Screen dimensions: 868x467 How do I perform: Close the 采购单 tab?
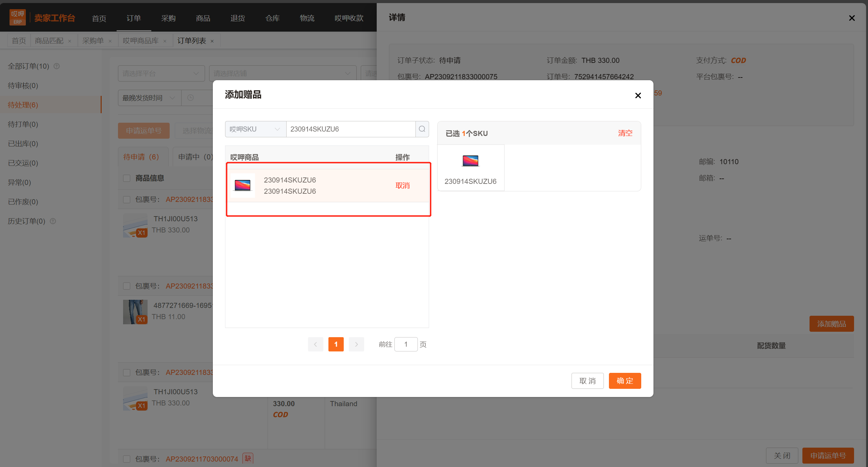tap(110, 41)
